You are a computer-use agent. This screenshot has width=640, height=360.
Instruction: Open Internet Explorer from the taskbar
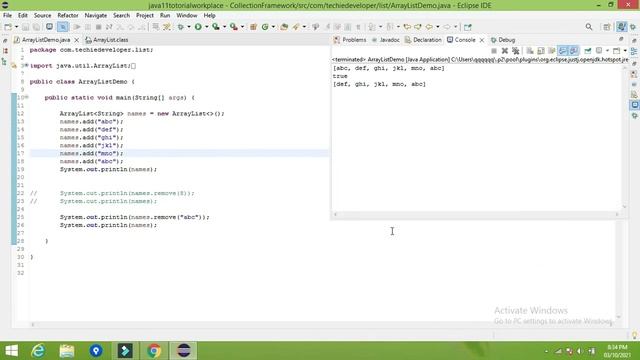(38, 351)
